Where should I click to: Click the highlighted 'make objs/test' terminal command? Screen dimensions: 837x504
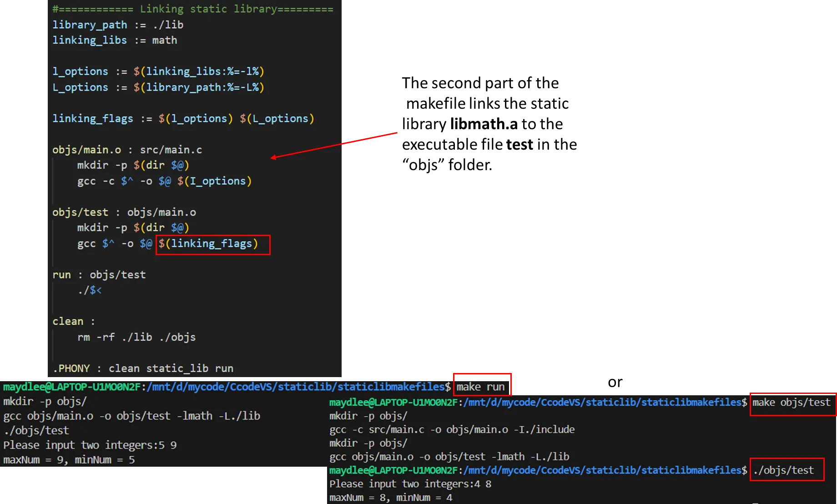click(791, 403)
